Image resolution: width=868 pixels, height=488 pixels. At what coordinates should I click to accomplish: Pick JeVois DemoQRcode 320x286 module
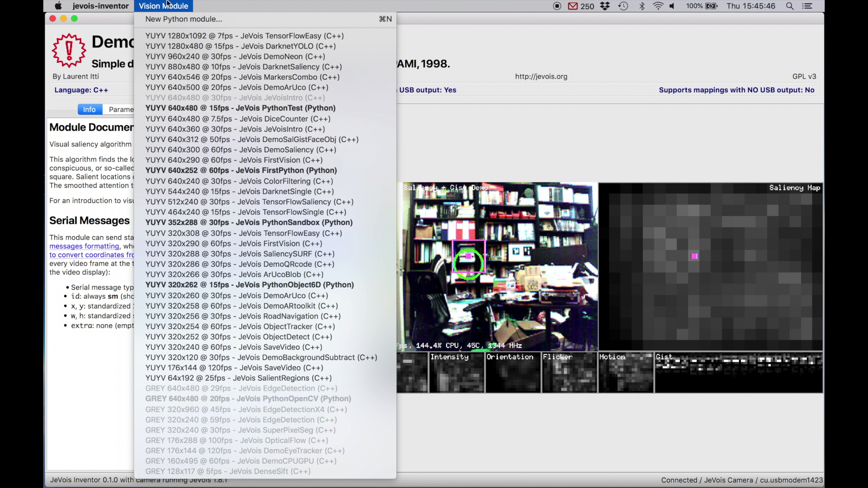pyautogui.click(x=240, y=264)
